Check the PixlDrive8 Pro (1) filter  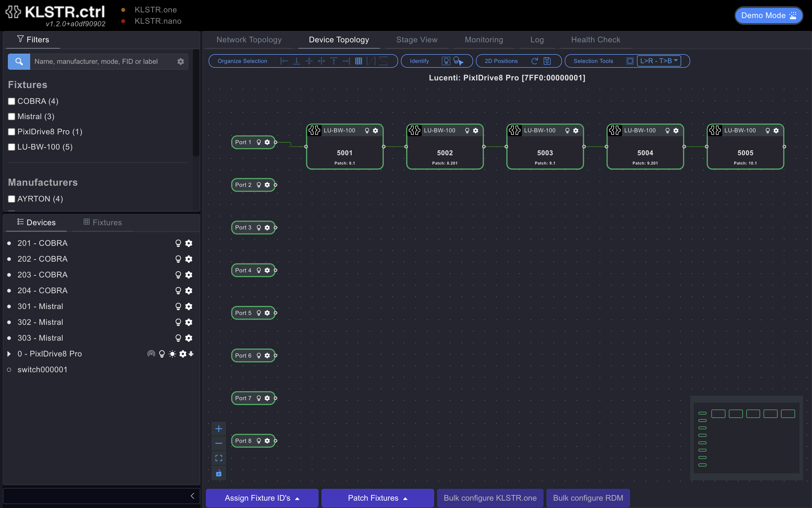pyautogui.click(x=11, y=132)
